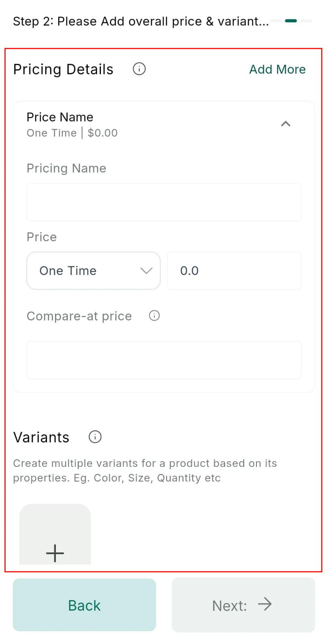Click the Compare-at price input box
This screenshot has width=328, height=644.
click(164, 360)
